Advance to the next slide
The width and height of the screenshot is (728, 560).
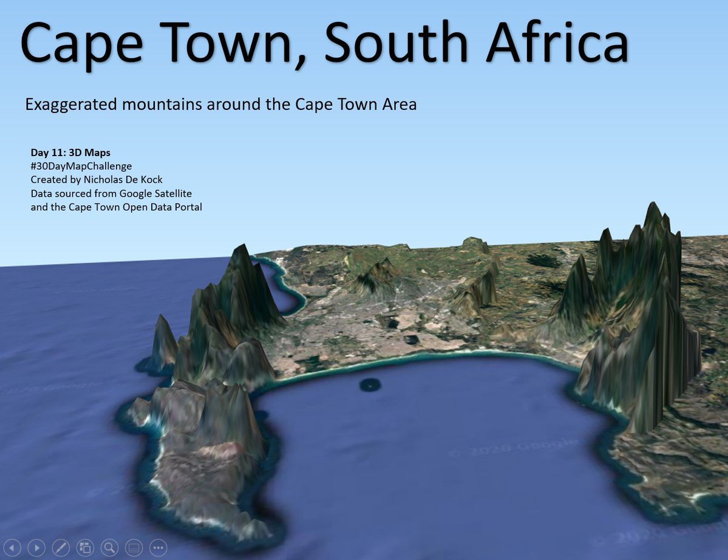pyautogui.click(x=36, y=547)
